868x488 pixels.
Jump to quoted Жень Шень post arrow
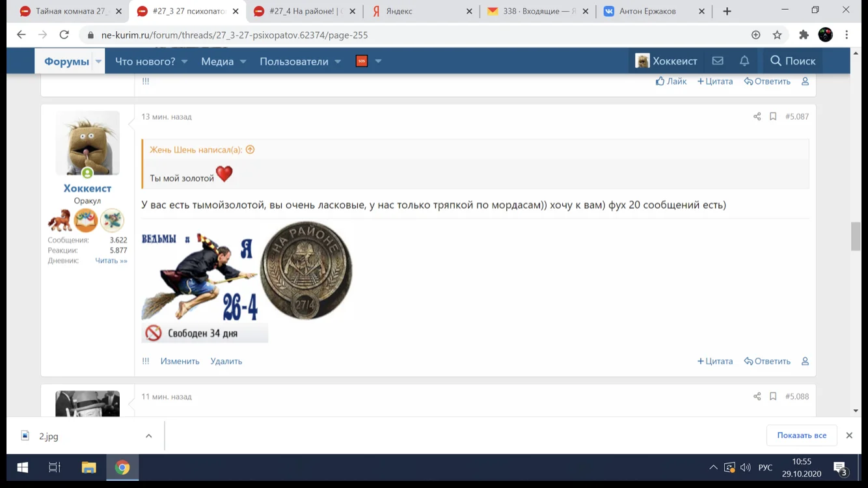(x=250, y=150)
